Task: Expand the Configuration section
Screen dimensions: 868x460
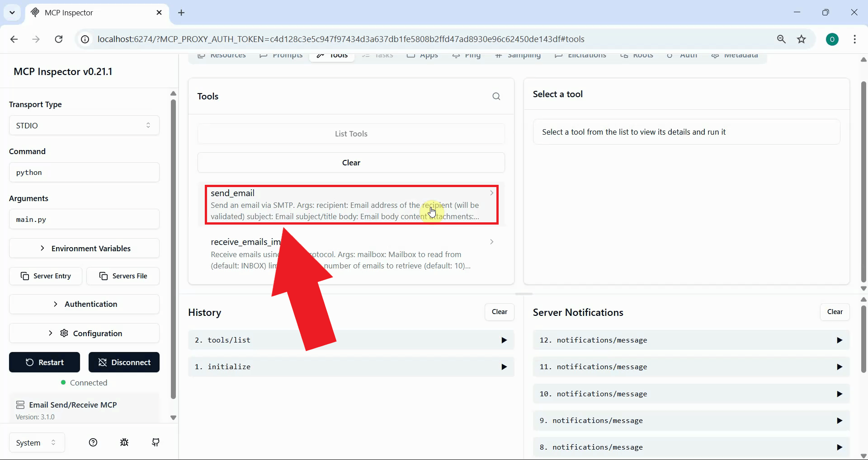Action: pyautogui.click(x=84, y=333)
